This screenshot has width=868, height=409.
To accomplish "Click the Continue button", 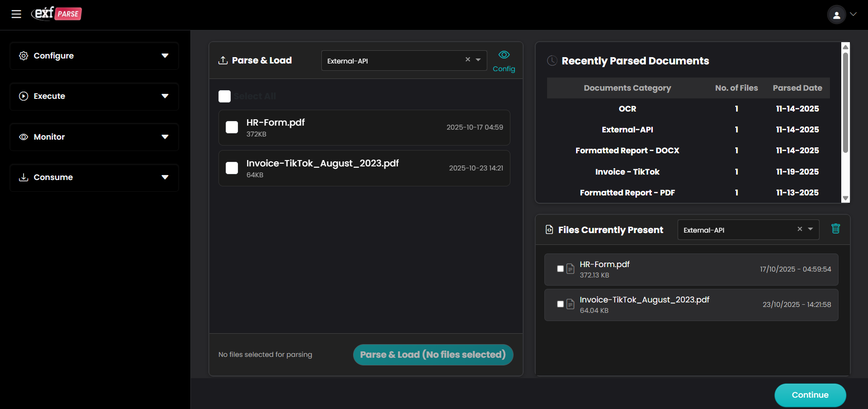I will [x=810, y=395].
